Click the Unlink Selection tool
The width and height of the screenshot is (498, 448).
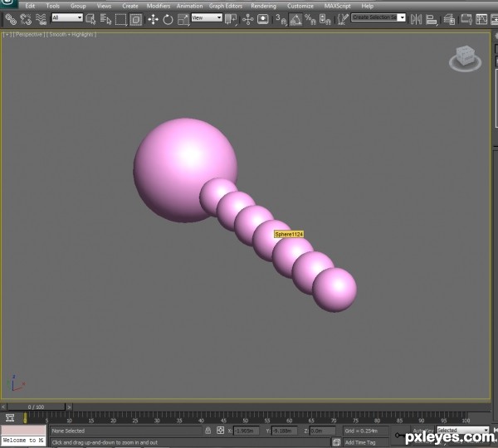[26, 19]
